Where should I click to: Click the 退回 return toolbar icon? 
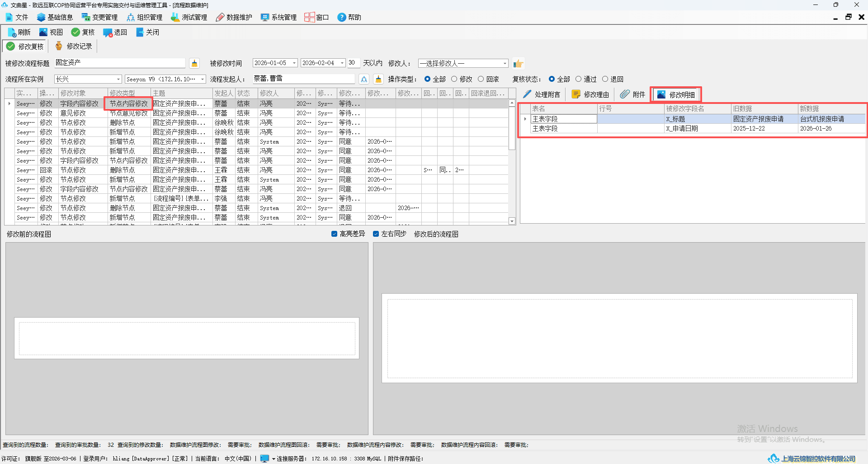tap(108, 33)
